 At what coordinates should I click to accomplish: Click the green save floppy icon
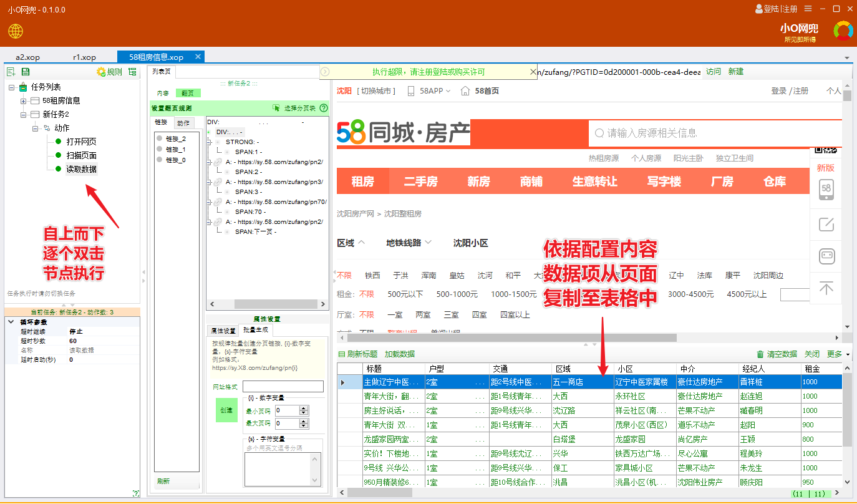point(26,72)
